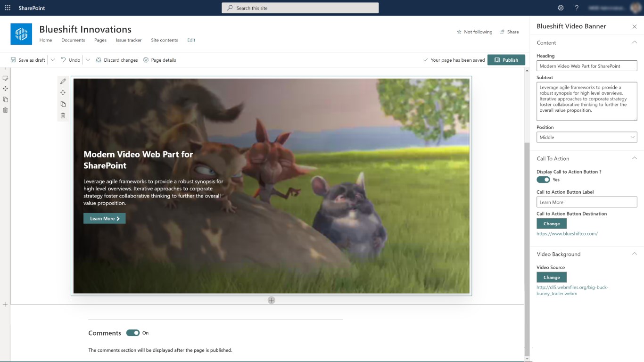
Task: Add a web part below the banner
Action: [x=271, y=300]
